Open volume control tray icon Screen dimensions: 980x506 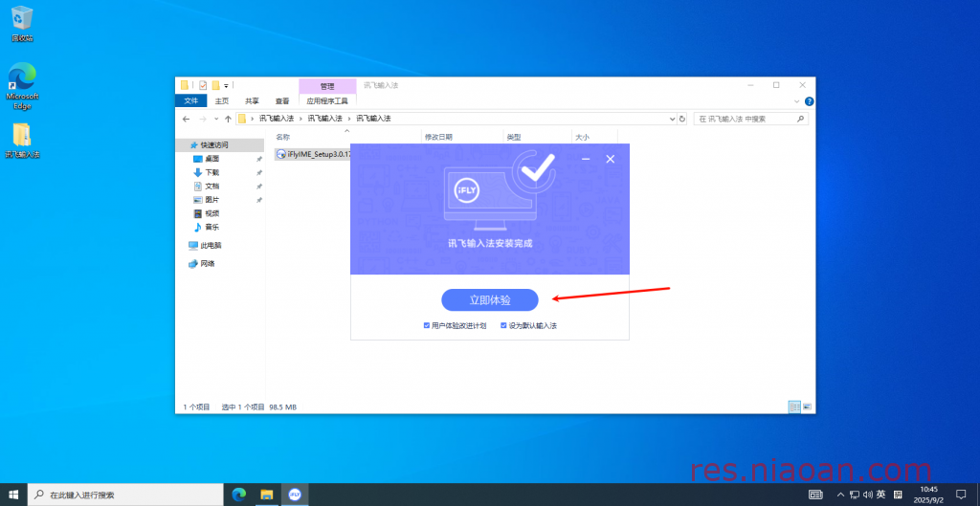[x=867, y=495]
